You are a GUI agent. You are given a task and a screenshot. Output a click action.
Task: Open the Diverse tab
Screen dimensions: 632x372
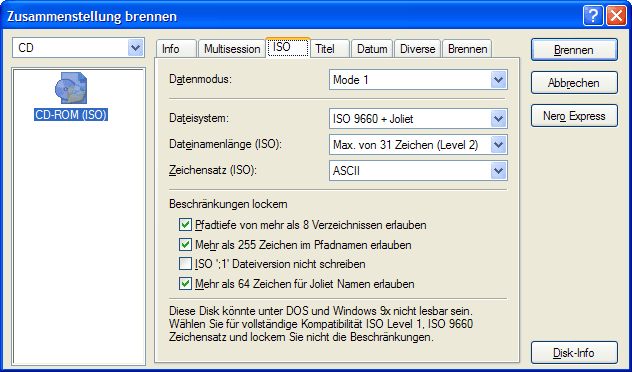(418, 49)
